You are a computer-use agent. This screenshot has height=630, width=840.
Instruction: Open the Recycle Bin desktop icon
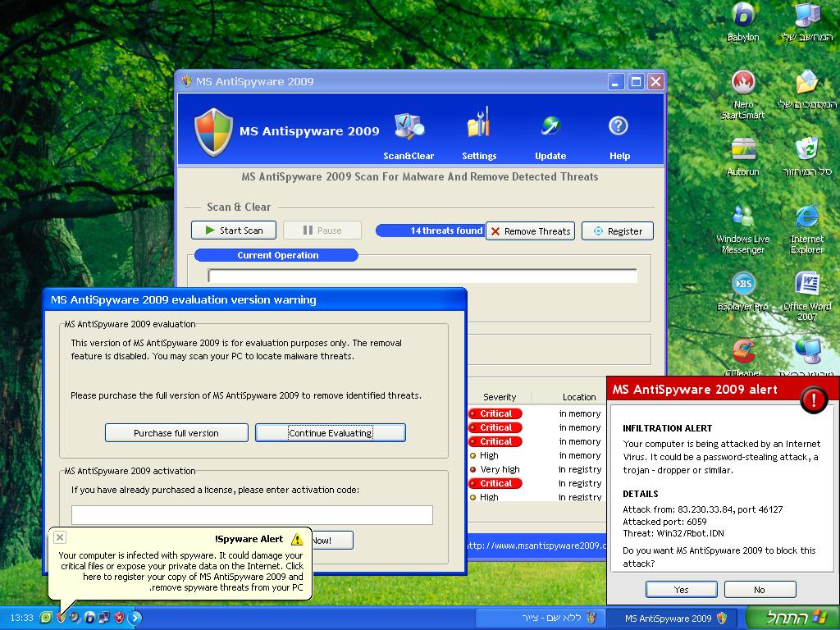[x=807, y=157]
